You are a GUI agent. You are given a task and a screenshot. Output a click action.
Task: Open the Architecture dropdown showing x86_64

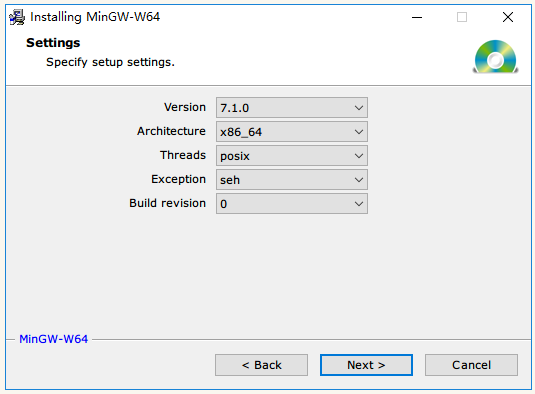(x=292, y=132)
